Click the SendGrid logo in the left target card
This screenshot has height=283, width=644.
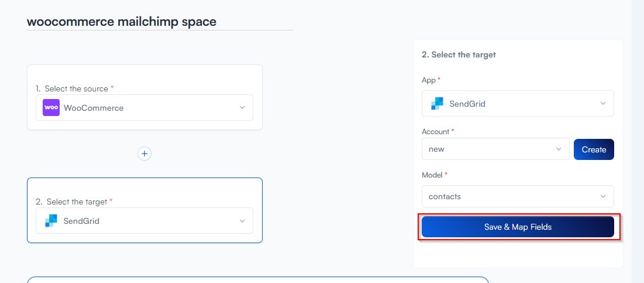(51, 221)
